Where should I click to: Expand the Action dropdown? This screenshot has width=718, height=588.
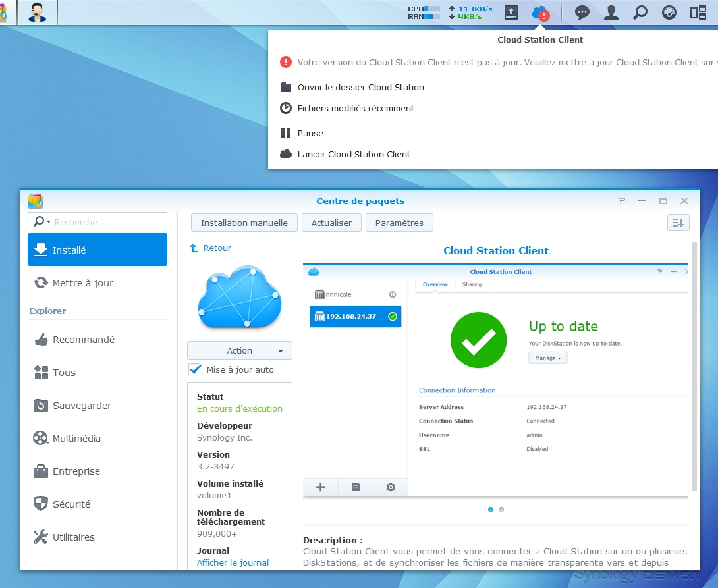240,350
